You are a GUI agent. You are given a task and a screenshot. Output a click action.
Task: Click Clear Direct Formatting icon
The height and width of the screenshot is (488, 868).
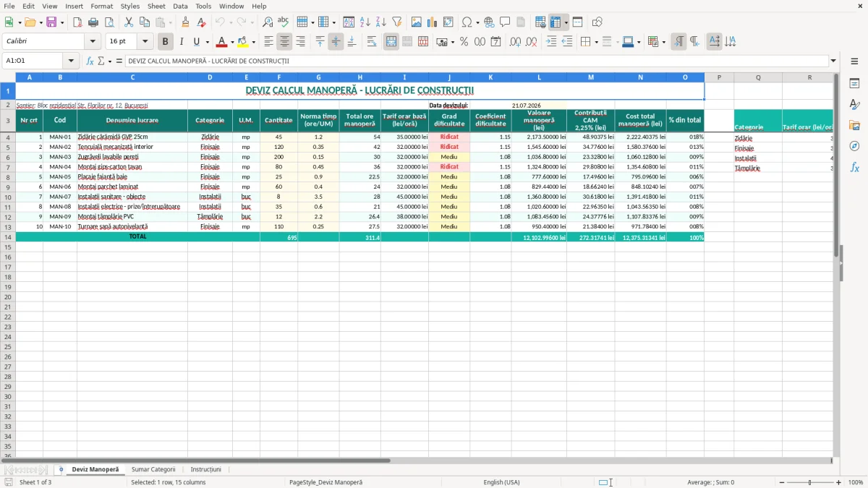pos(202,22)
